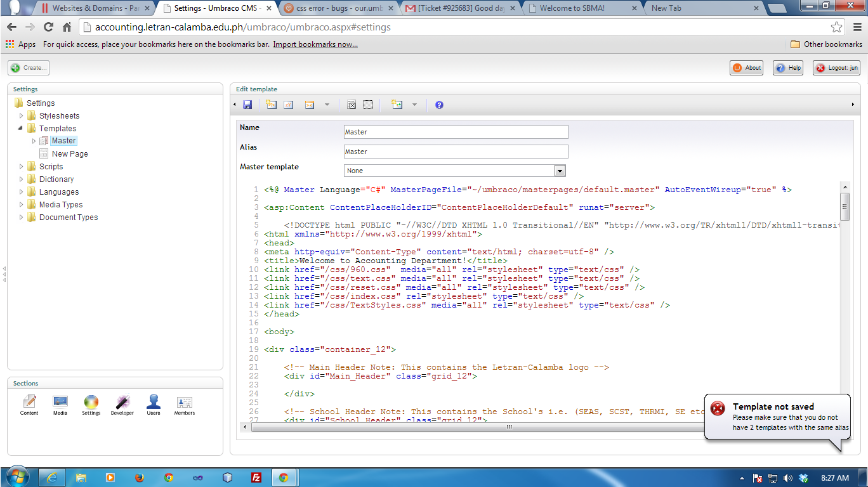This screenshot has width=868, height=487.
Task: Click Logout: jun button
Action: click(x=836, y=68)
